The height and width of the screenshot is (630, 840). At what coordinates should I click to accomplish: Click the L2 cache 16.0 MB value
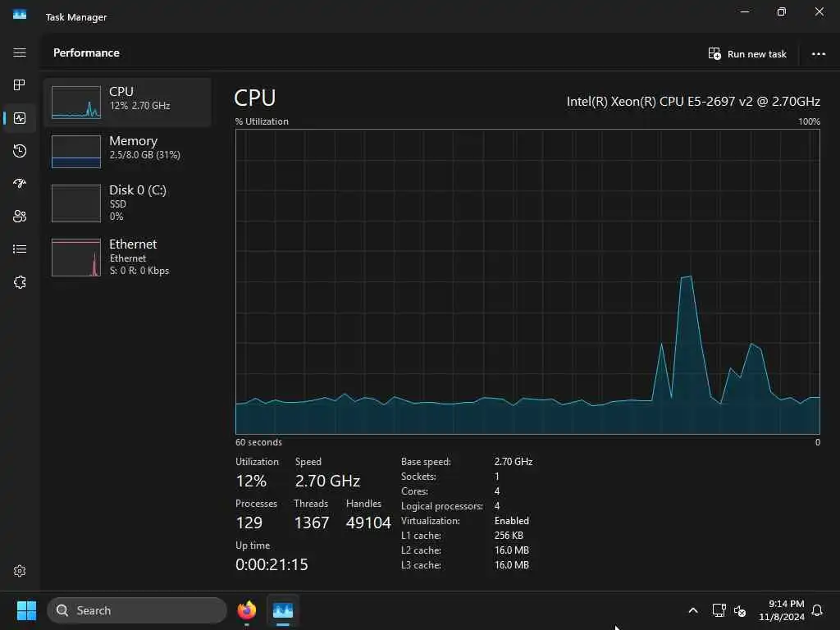tap(512, 550)
